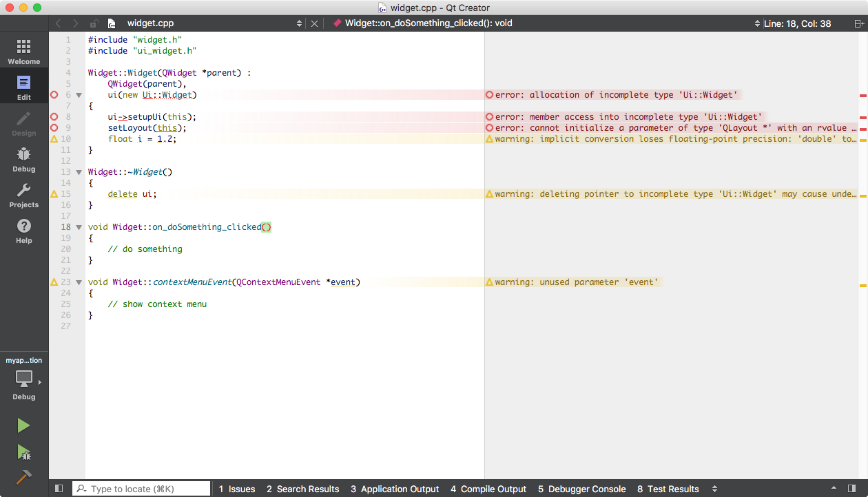Click the error icon on line 6
This screenshot has height=497, width=868.
pos(54,95)
